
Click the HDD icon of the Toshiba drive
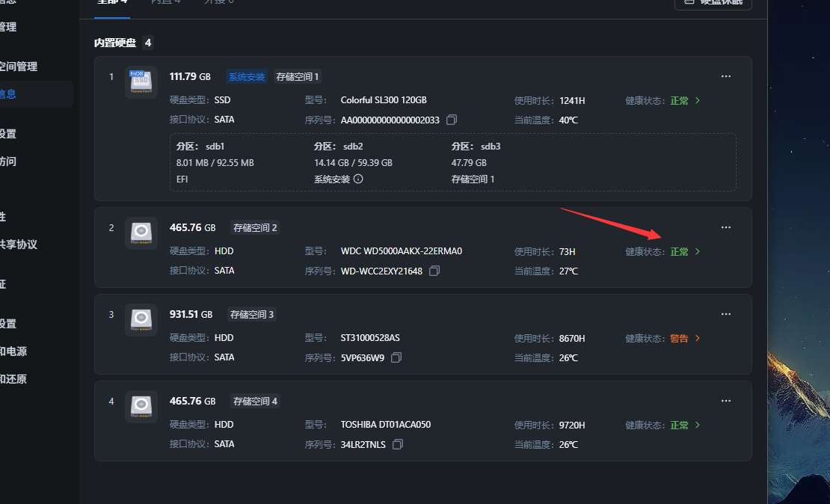pos(141,406)
